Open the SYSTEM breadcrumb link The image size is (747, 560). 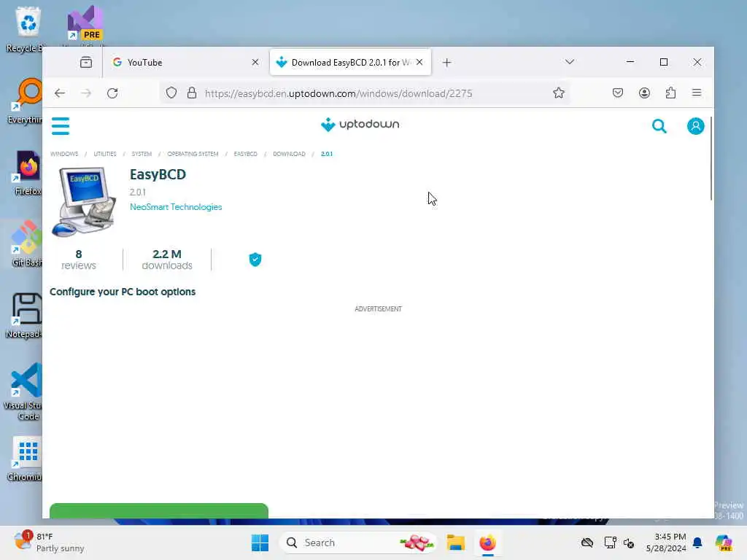click(142, 154)
